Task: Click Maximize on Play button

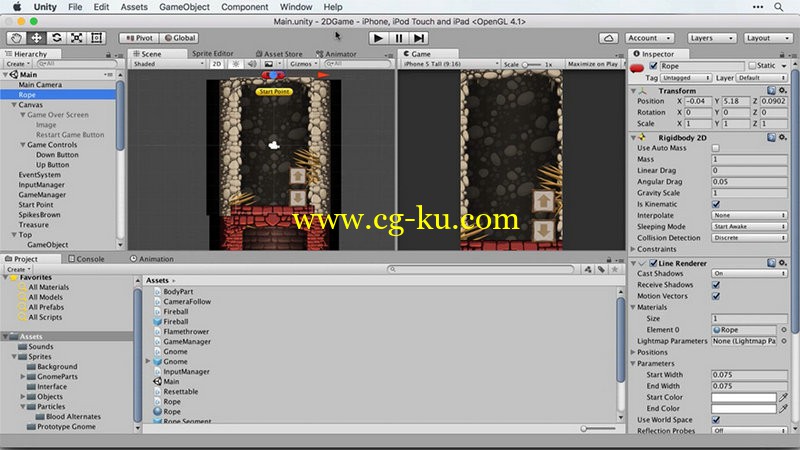Action: pyautogui.click(x=593, y=64)
